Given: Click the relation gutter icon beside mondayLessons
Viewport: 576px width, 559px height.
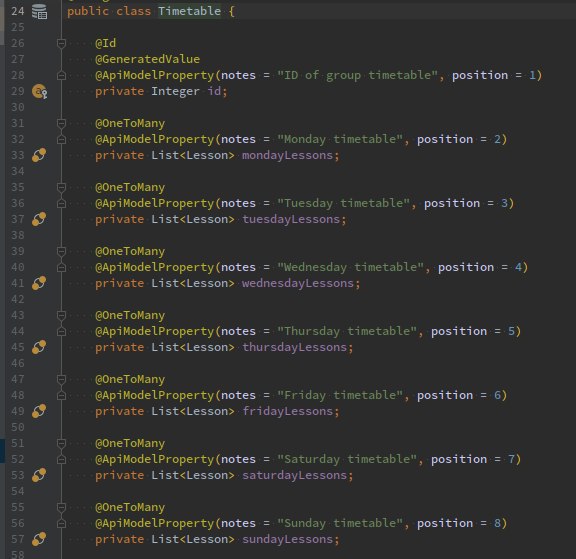Looking at the screenshot, I should [39, 155].
